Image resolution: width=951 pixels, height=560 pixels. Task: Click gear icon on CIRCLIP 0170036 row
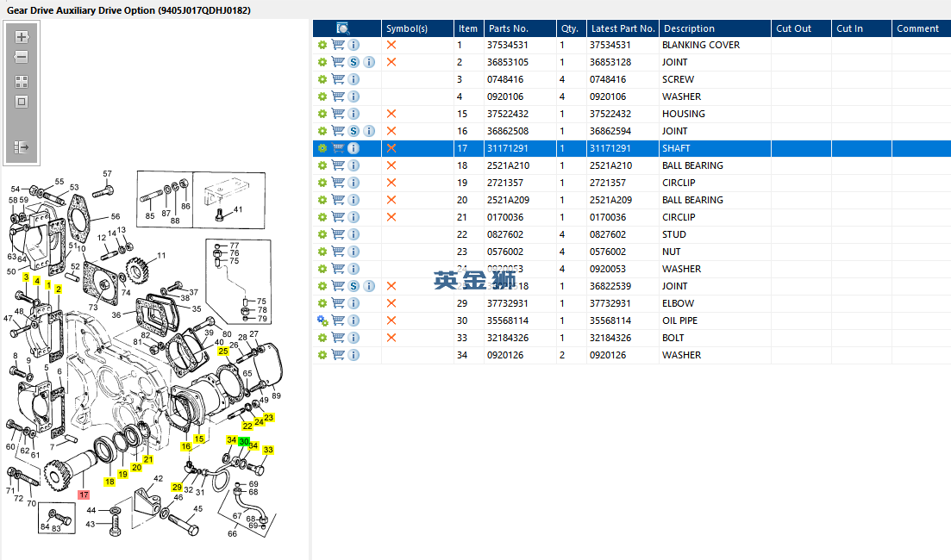pyautogui.click(x=322, y=217)
